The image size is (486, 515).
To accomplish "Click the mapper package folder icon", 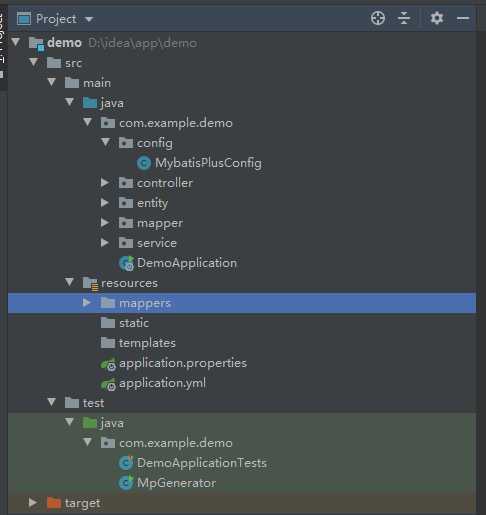I will 126,223.
